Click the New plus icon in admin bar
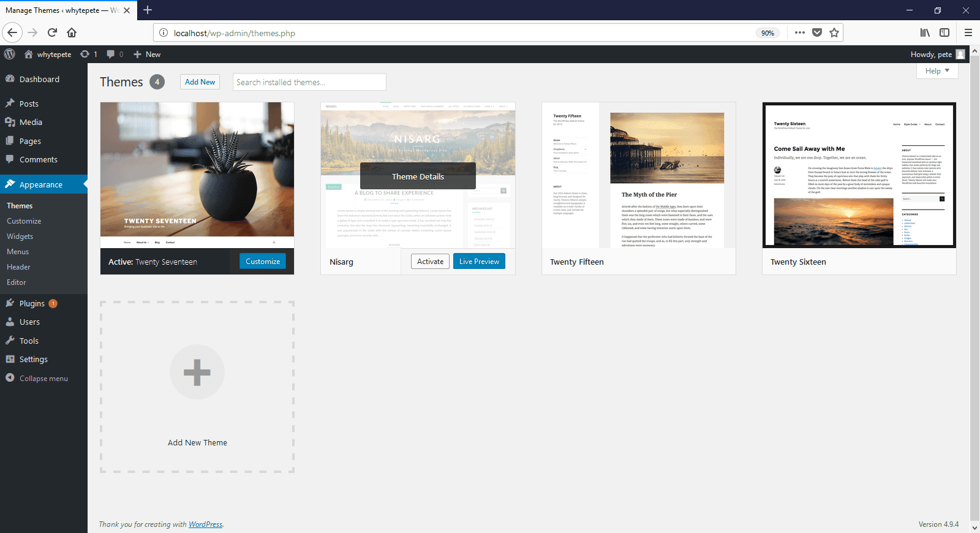The height and width of the screenshot is (533, 980). (x=137, y=54)
